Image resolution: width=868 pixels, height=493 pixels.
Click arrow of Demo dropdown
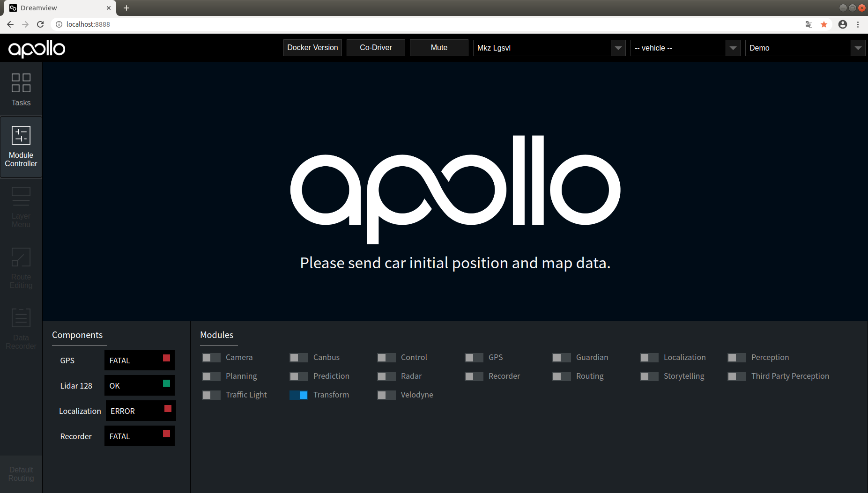click(858, 48)
